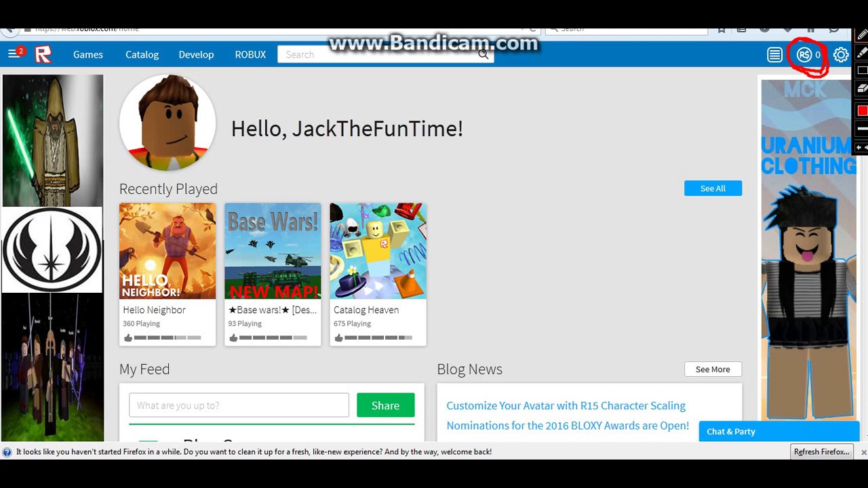Open R15 Character Scaling blog link
Viewport: 868px width, 488px height.
[x=566, y=405]
